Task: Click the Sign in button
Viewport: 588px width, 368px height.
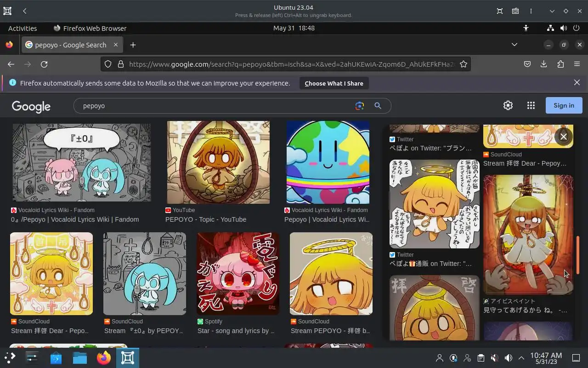Action: pyautogui.click(x=564, y=105)
